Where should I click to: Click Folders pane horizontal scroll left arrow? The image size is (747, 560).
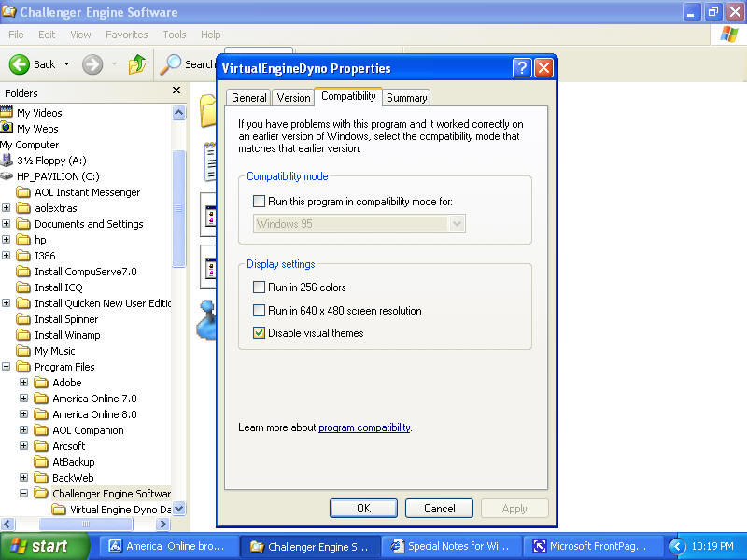point(7,524)
